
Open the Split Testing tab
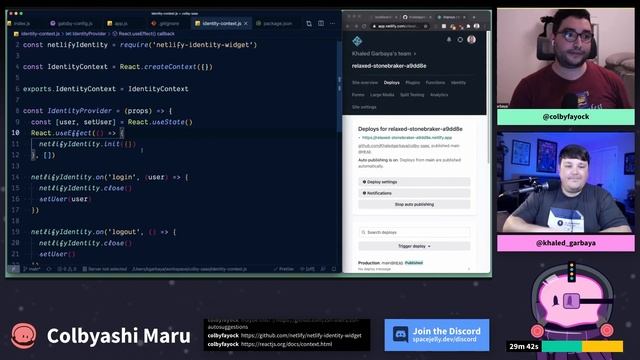[x=412, y=95]
